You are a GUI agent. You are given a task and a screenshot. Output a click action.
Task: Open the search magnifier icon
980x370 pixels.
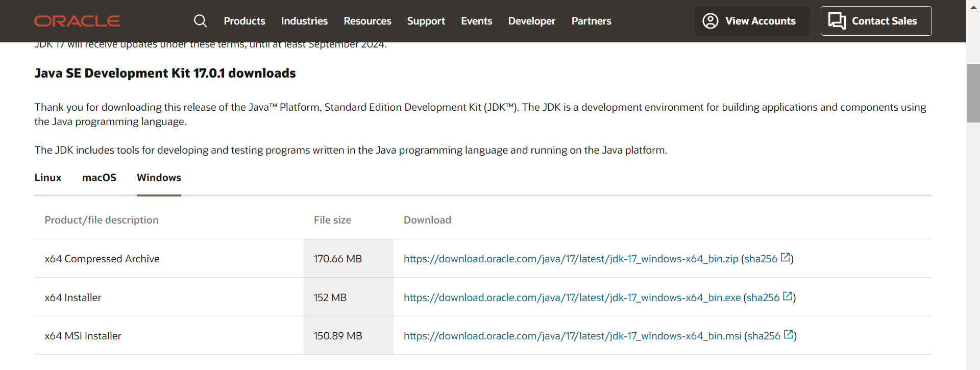[x=201, y=21]
